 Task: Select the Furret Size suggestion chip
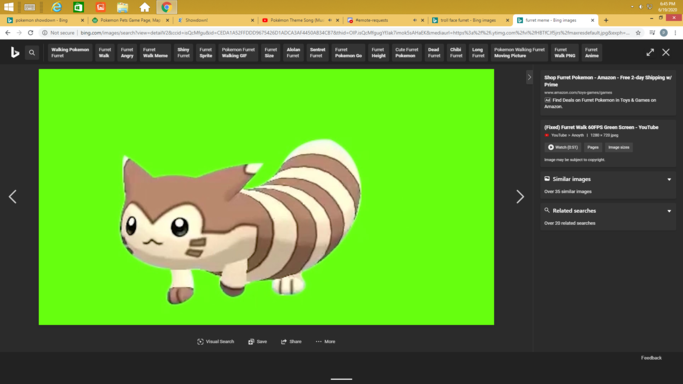point(270,53)
